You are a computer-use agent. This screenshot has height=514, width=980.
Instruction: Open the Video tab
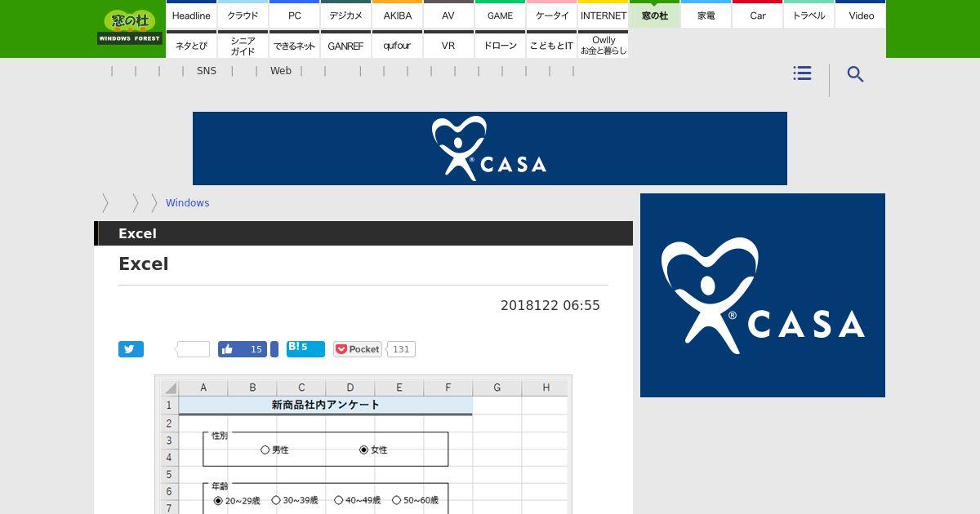point(861,15)
